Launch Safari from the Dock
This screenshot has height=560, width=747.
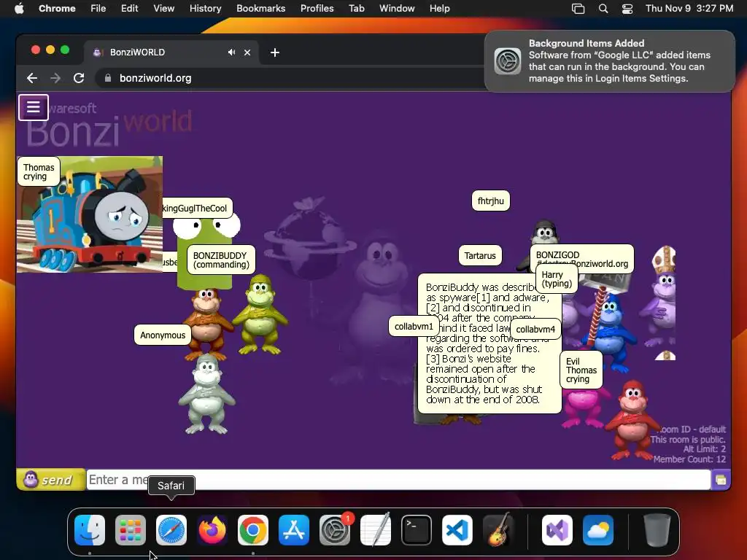(171, 530)
